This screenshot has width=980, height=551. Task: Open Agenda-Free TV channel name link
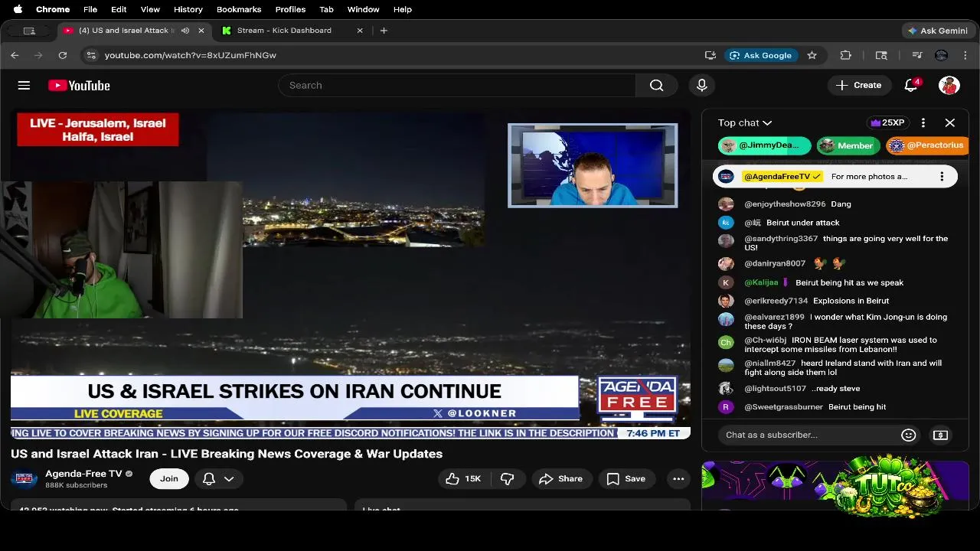point(83,474)
